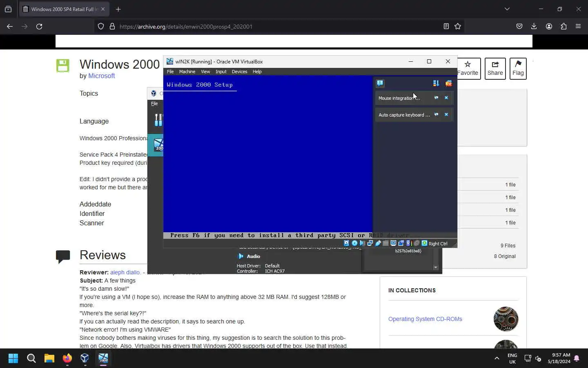Open the Machine menu

click(187, 72)
